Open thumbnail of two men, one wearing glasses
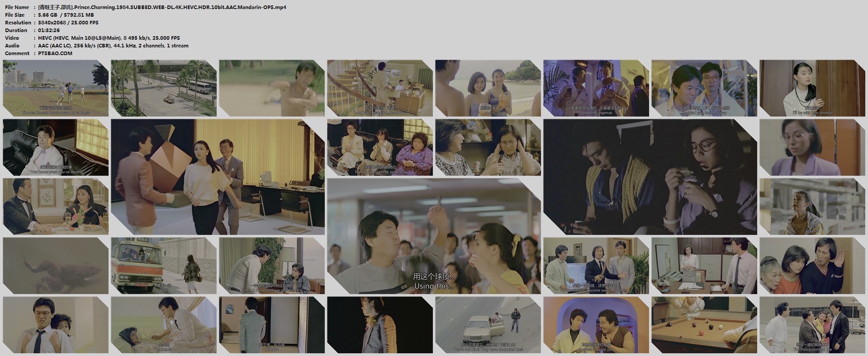868x356 pixels. tap(704, 88)
